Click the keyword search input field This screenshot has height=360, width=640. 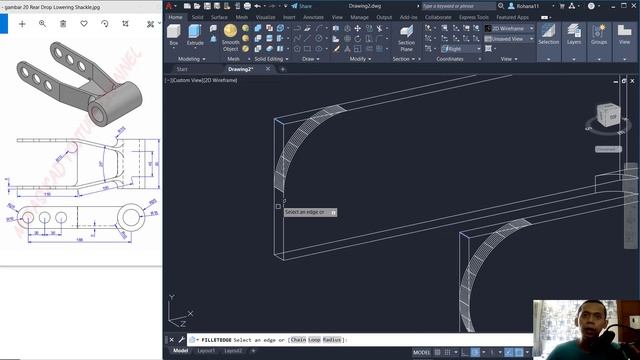[459, 6]
